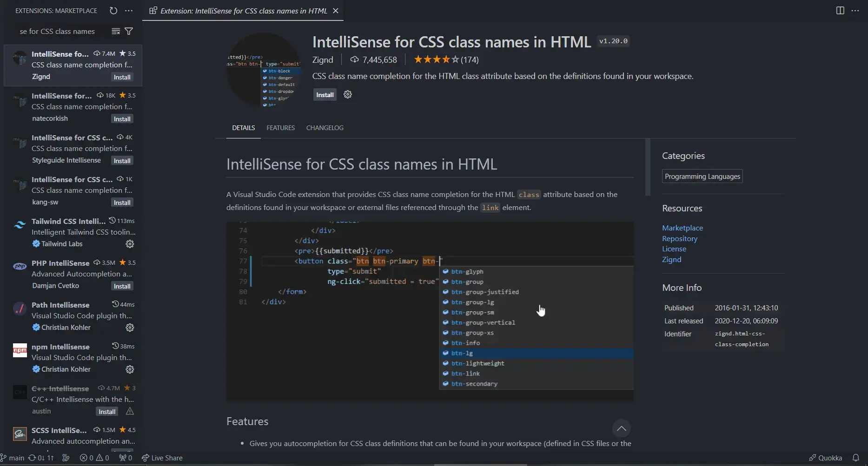868x466 pixels.
Task: Click the git branch main indicator
Action: click(x=13, y=458)
